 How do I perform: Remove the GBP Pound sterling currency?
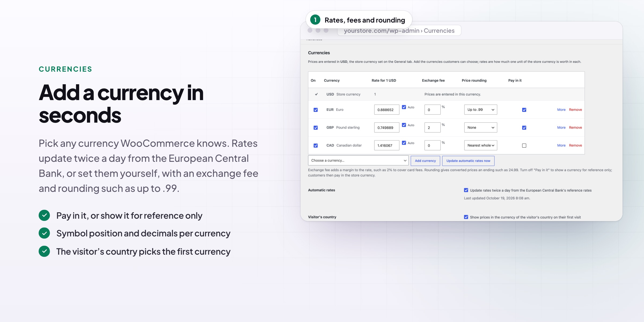(x=576, y=127)
